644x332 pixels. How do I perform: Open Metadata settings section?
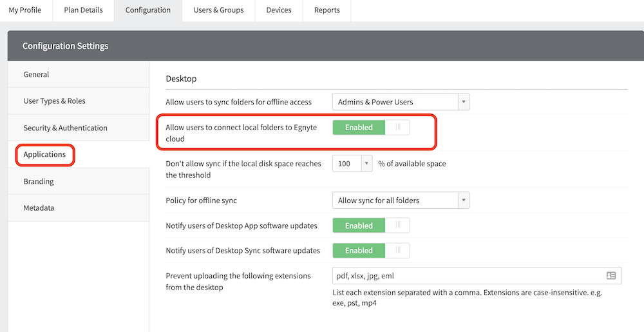(x=79, y=208)
